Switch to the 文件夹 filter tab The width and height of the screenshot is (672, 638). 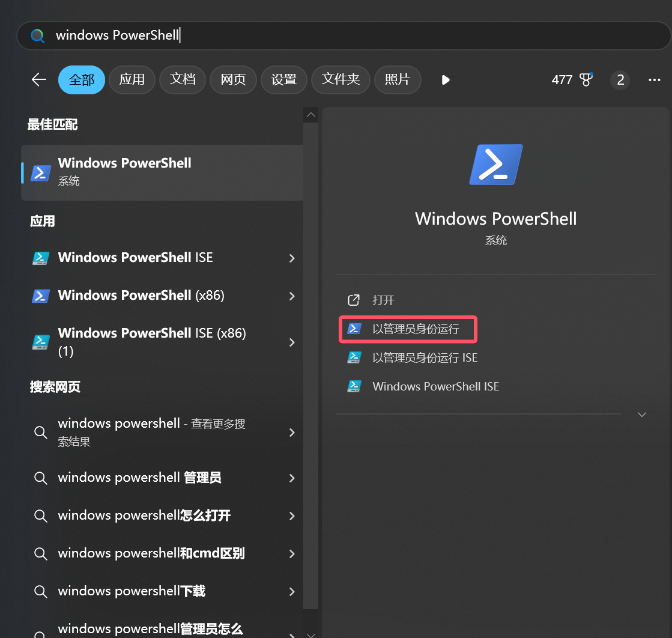[341, 80]
